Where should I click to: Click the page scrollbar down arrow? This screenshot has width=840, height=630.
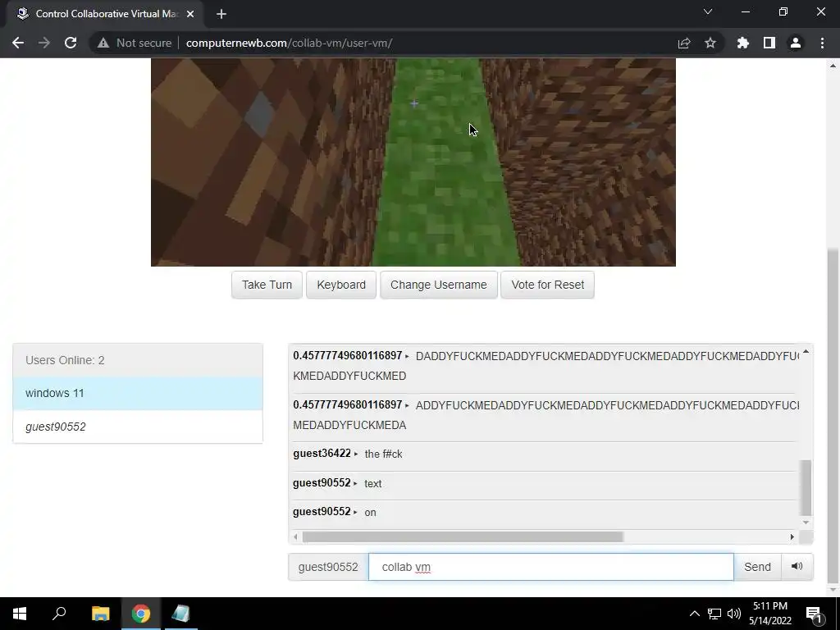833,590
